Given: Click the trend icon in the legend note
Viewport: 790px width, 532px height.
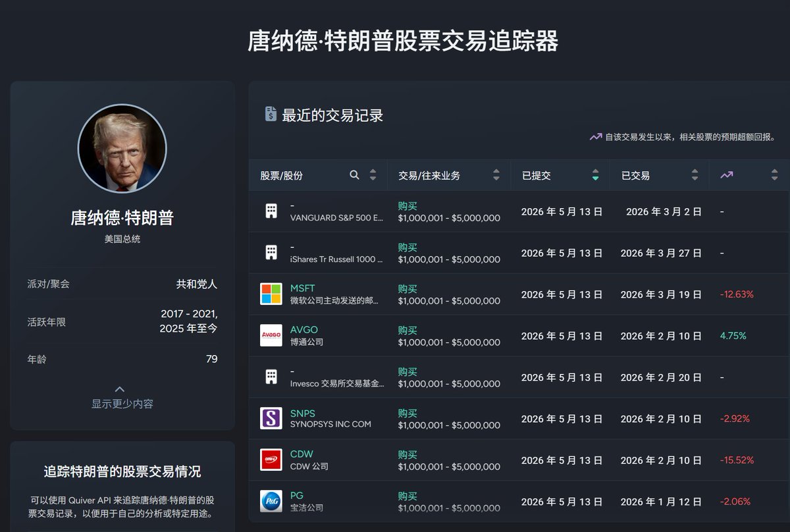Looking at the screenshot, I should [x=596, y=137].
